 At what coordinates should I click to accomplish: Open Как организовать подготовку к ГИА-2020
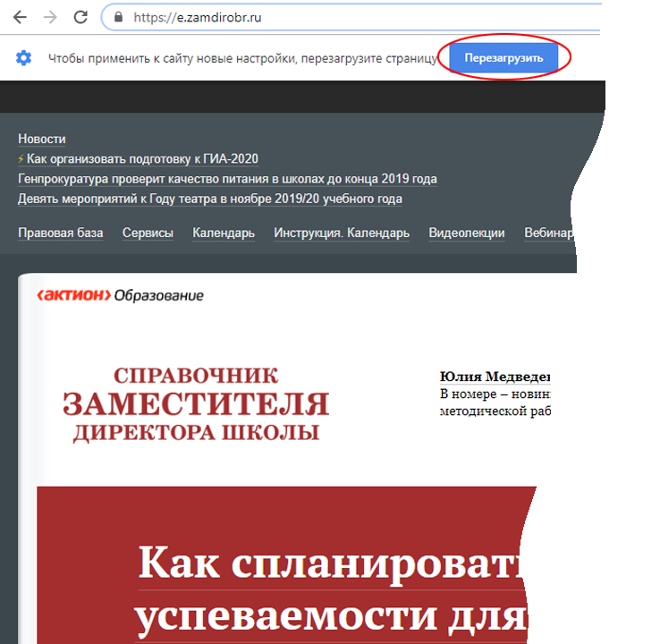click(142, 159)
